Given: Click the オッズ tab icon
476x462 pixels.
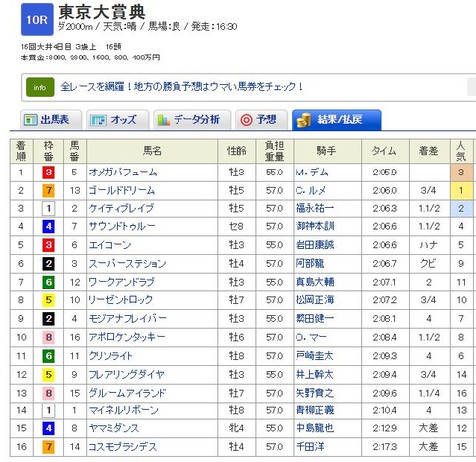Looking at the screenshot, I should pyautogui.click(x=98, y=120).
